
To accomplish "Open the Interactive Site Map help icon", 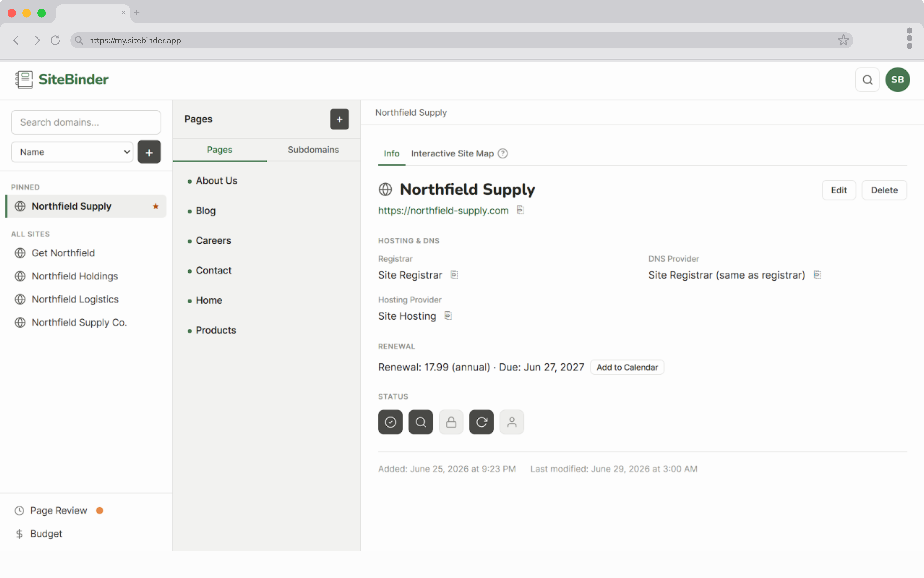I will point(503,153).
